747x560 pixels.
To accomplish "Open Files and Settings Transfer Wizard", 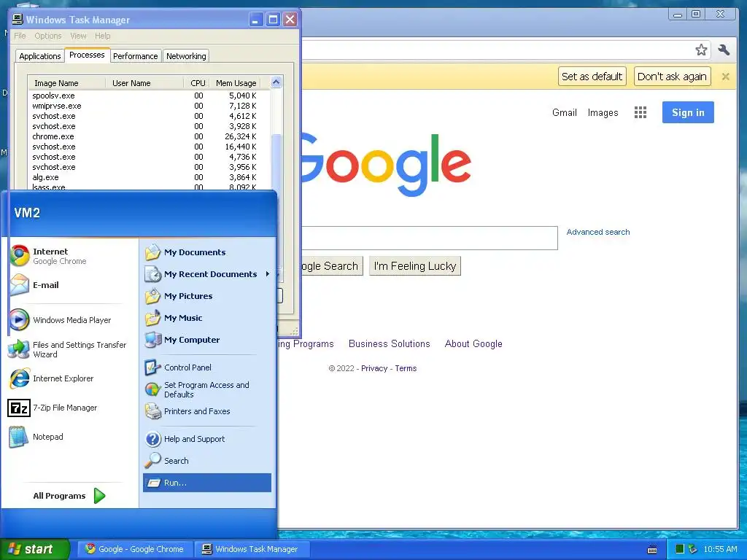I will click(71, 349).
